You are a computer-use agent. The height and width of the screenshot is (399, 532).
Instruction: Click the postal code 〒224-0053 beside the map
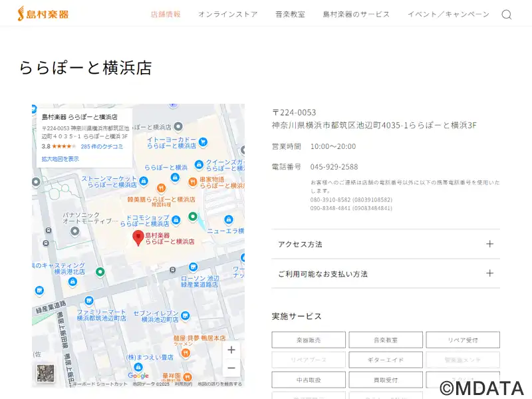click(294, 112)
